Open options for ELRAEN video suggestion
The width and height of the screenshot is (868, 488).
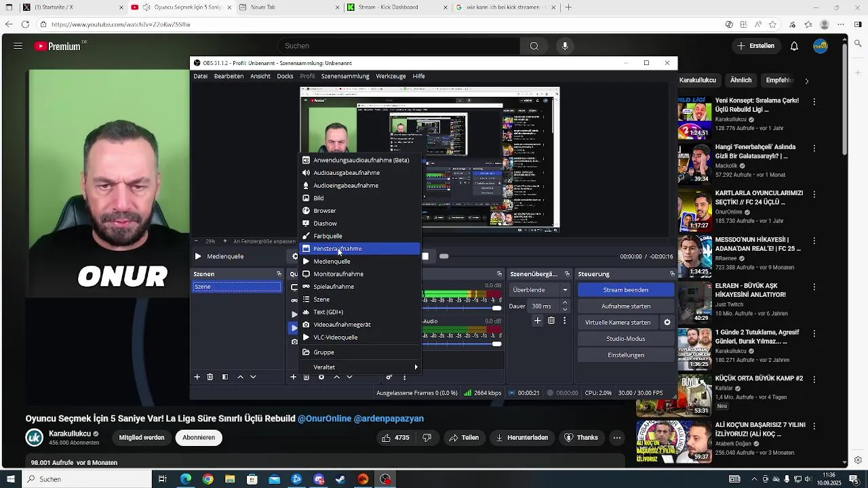pos(814,287)
